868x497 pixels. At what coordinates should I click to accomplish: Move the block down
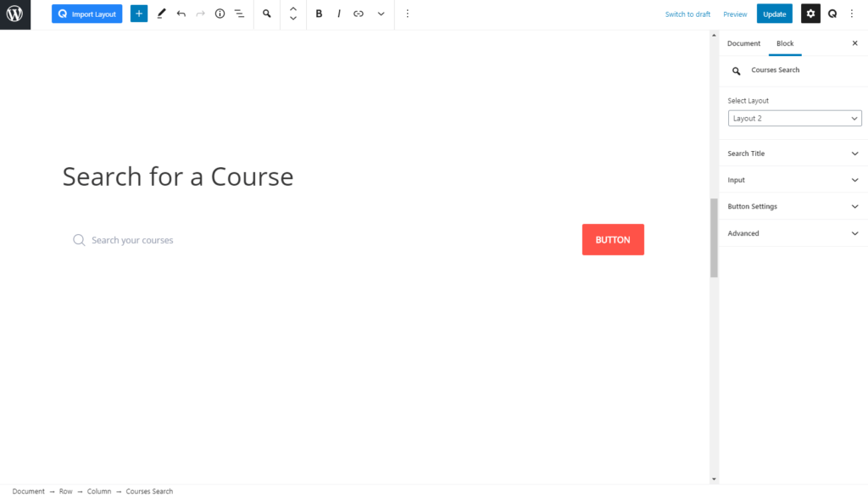coord(293,19)
